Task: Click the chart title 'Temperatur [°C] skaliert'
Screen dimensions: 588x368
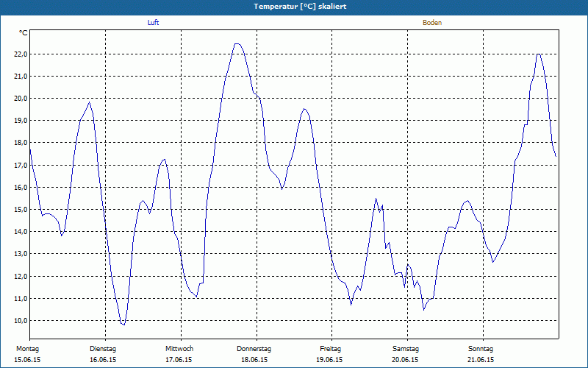Action: 300,7
